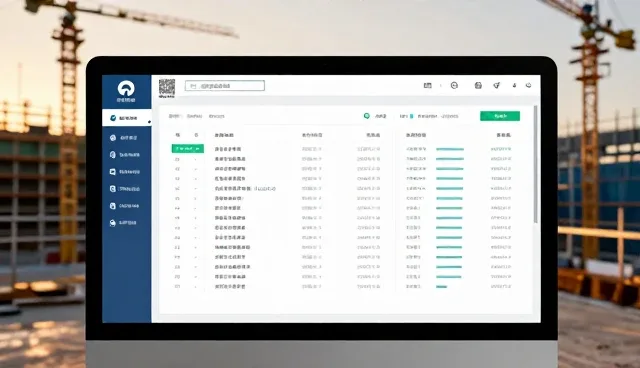The height and width of the screenshot is (368, 640).
Task: Click the green circle icon in the filter row
Action: [x=367, y=116]
